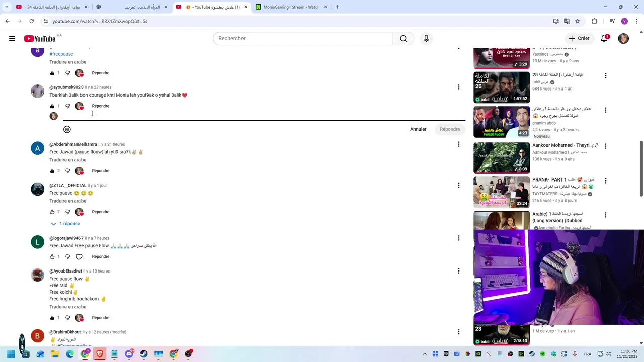Start voice search with the microphone

pos(426,39)
